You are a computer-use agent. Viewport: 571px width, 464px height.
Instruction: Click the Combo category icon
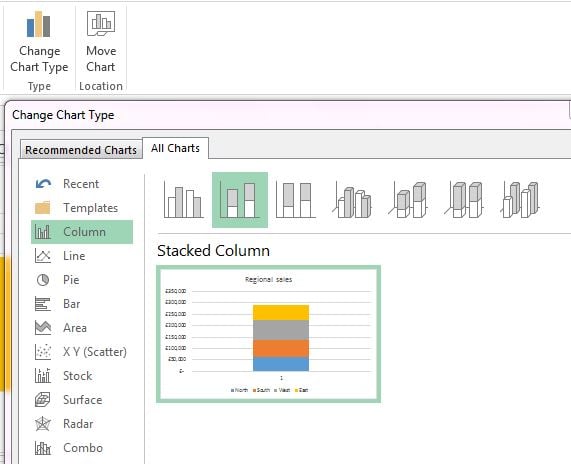coord(43,448)
